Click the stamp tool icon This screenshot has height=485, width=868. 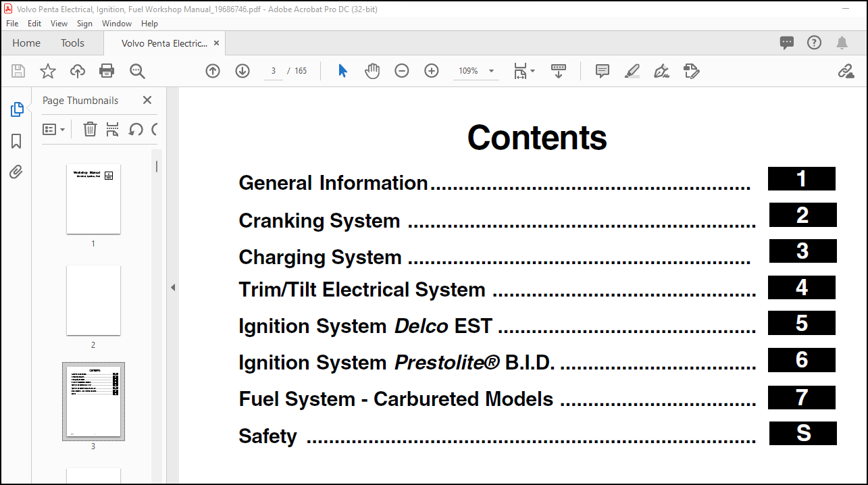691,71
